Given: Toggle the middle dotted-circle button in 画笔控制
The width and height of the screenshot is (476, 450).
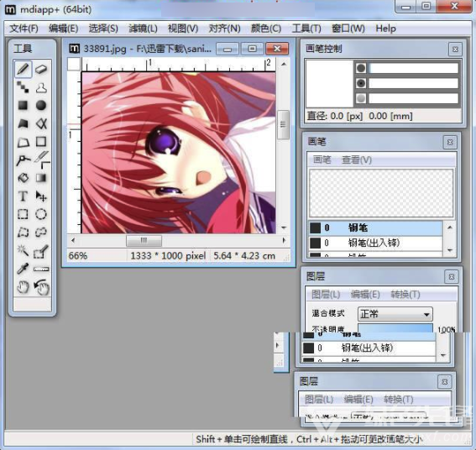Looking at the screenshot, I should pyautogui.click(x=361, y=83).
